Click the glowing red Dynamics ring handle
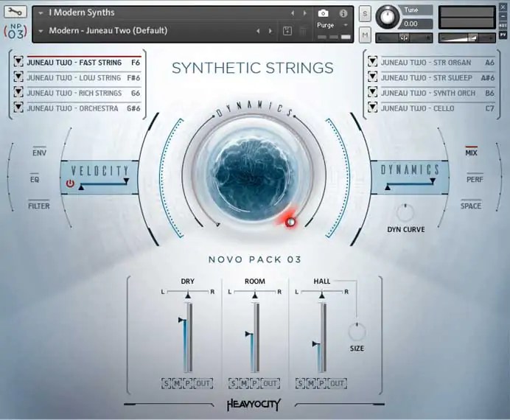The width and height of the screenshot is (510, 420). click(x=290, y=222)
